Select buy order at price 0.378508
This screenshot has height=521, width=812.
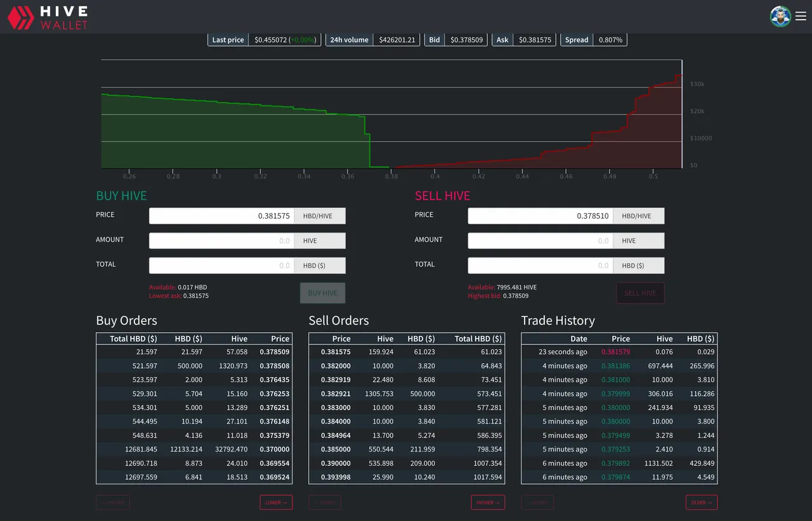click(194, 366)
